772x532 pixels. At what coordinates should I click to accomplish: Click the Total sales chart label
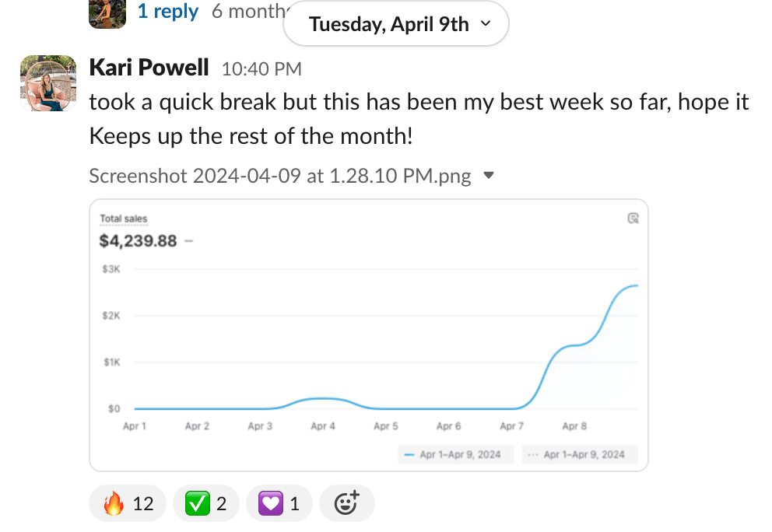pyautogui.click(x=124, y=219)
